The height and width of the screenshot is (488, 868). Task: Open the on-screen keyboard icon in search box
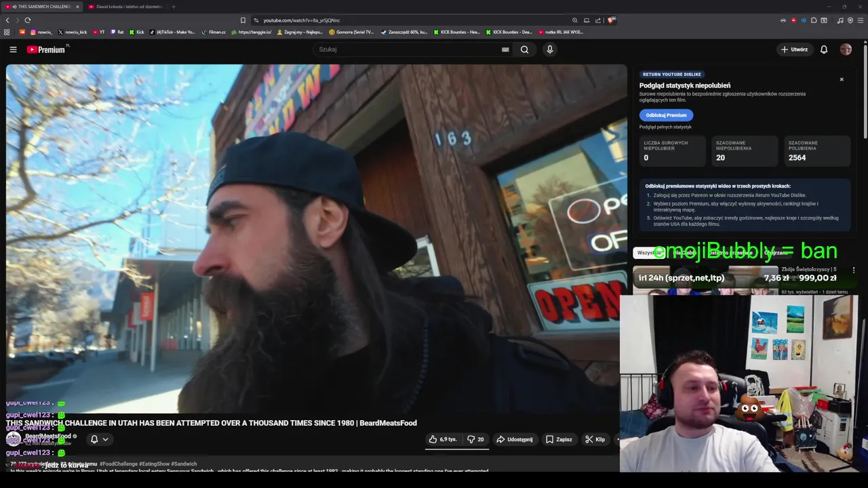tap(505, 49)
